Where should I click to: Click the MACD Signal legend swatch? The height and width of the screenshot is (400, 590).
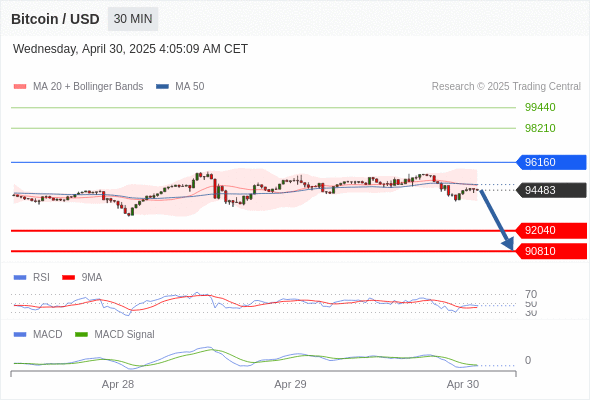click(81, 334)
